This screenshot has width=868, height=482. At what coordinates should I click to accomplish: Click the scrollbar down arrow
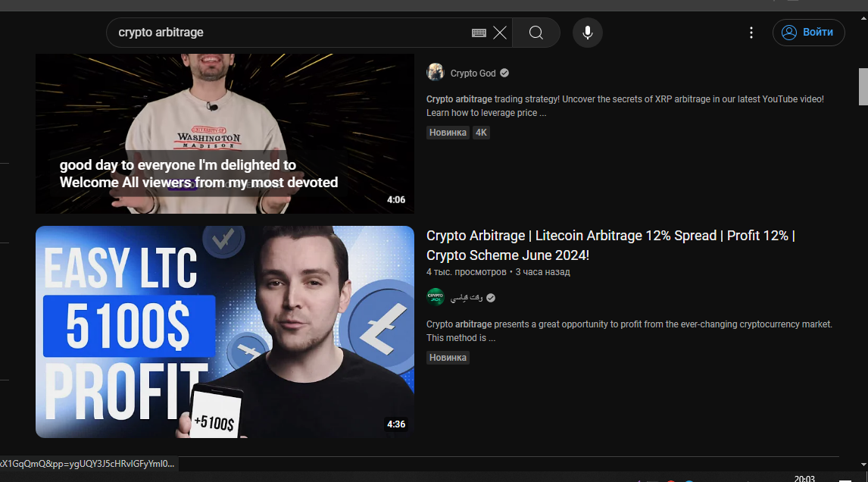[863, 465]
